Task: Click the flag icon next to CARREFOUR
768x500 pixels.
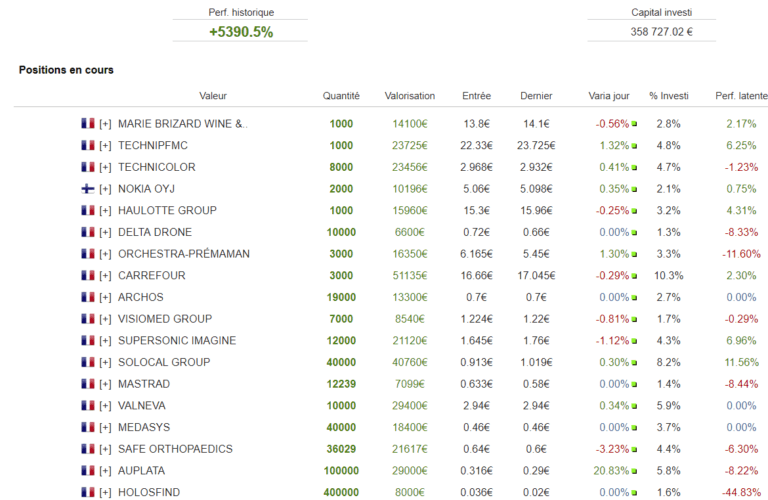Action: (88, 276)
